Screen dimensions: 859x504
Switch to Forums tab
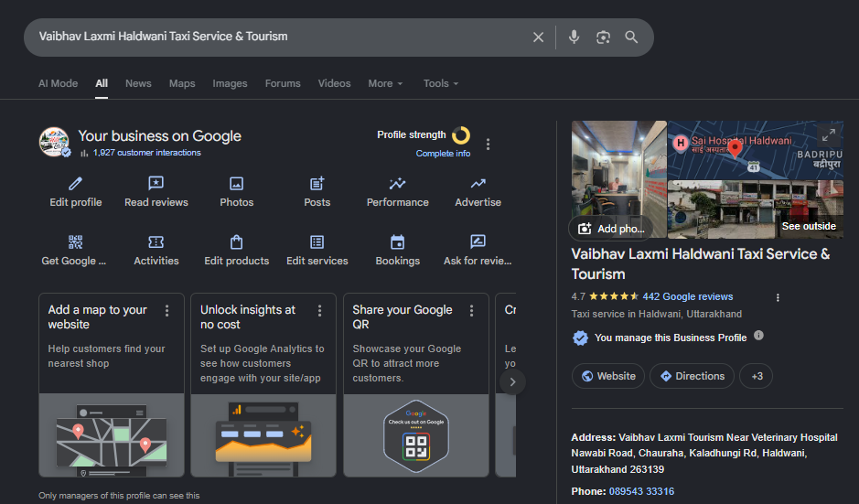pyautogui.click(x=283, y=83)
